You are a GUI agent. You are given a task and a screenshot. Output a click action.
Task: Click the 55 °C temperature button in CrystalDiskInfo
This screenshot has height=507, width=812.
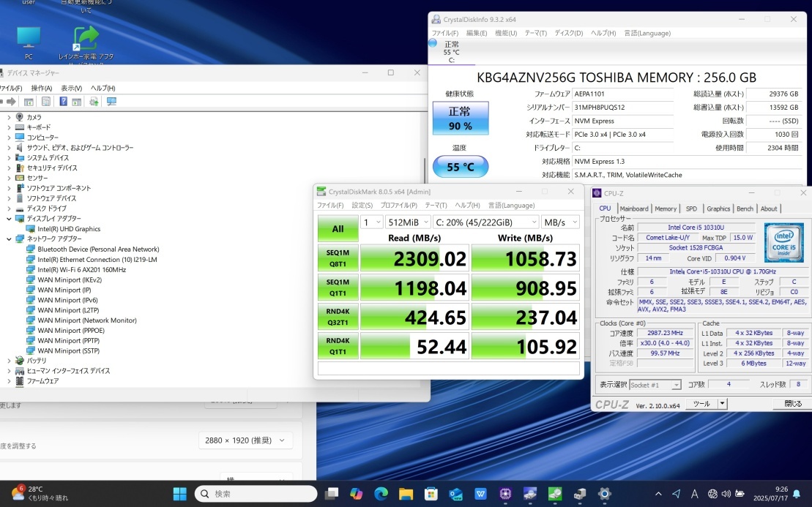(461, 167)
